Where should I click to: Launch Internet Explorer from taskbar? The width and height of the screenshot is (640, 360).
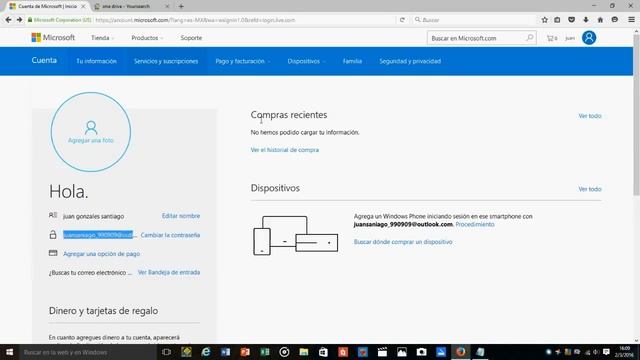click(206, 352)
